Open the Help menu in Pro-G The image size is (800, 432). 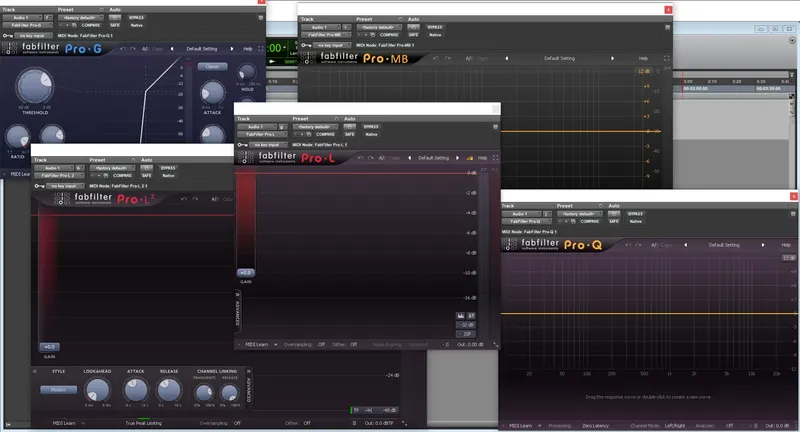pos(247,49)
